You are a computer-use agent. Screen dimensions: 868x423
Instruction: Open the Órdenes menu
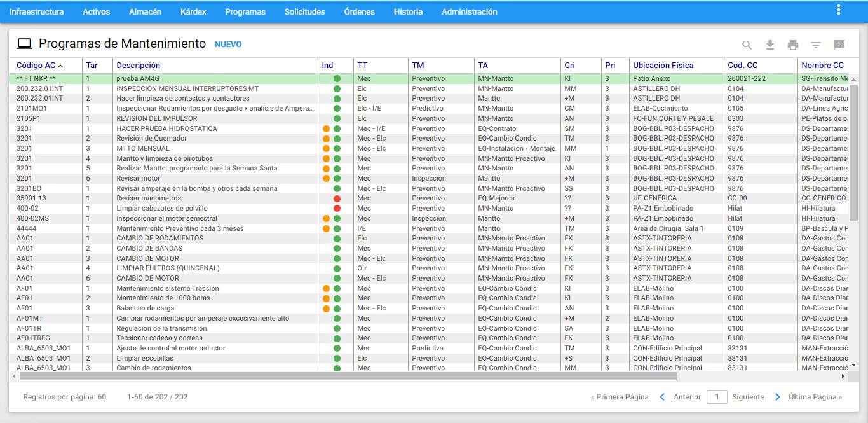click(360, 11)
